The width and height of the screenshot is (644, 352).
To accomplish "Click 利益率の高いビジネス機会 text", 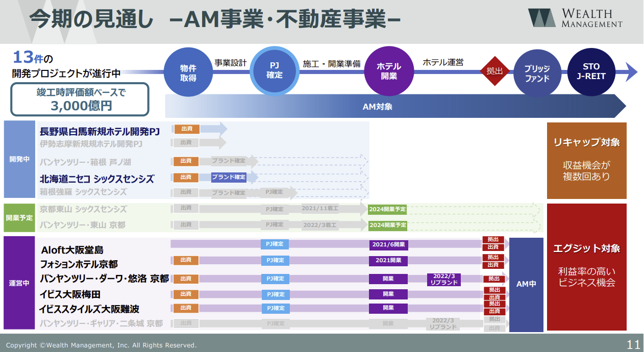I will [587, 277].
